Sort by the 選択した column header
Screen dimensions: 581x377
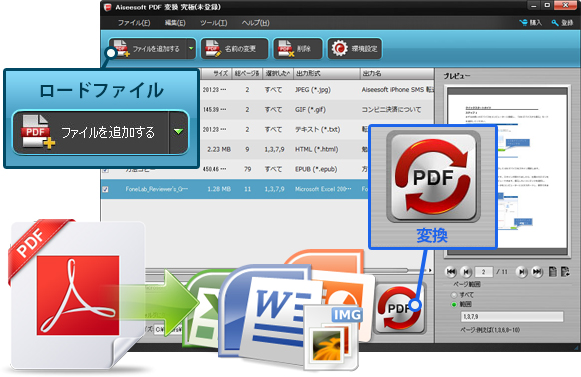[x=278, y=73]
